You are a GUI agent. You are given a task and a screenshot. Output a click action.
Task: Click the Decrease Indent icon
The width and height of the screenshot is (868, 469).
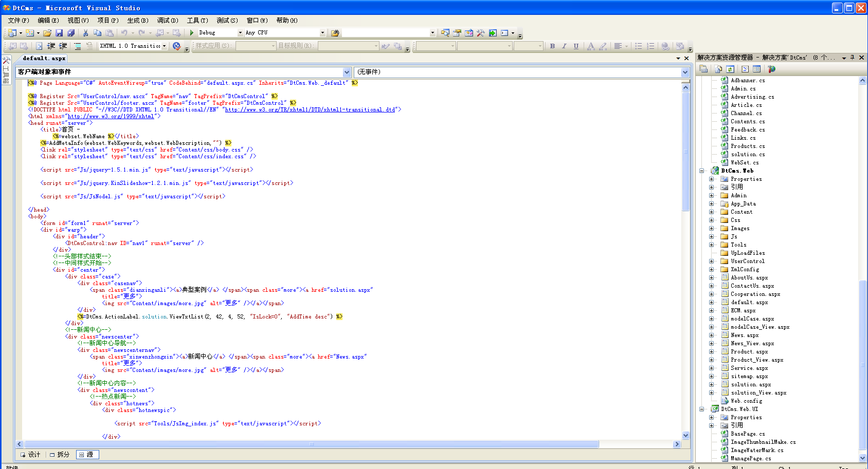[x=51, y=46]
